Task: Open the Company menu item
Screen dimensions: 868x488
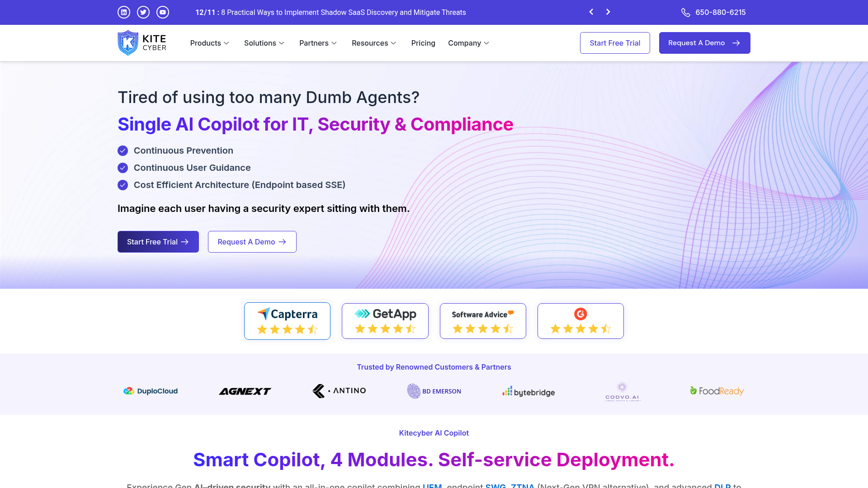Action: click(x=468, y=43)
